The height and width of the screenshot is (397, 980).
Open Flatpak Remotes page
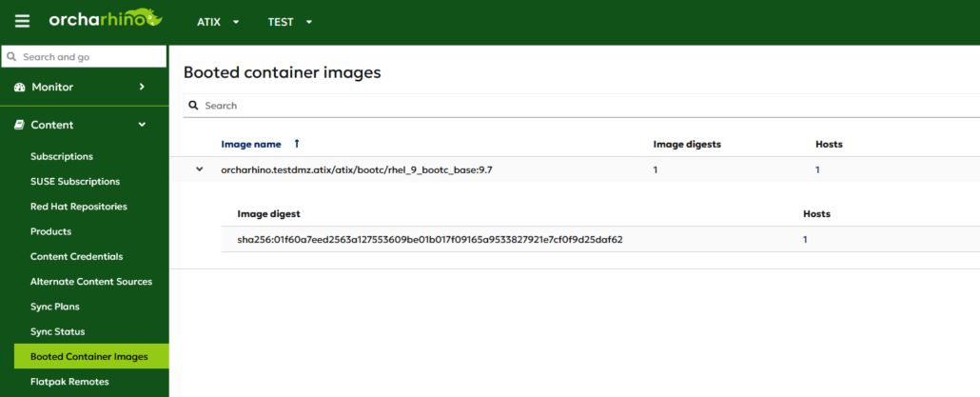(x=69, y=382)
